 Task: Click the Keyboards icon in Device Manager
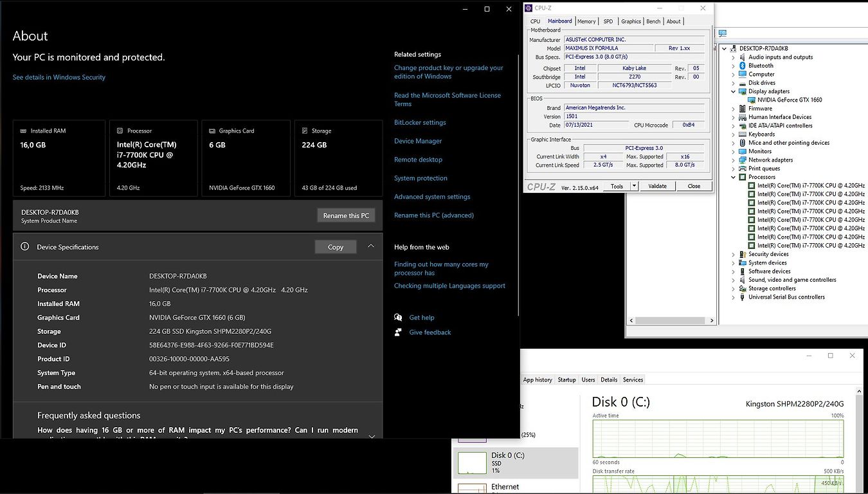point(742,134)
